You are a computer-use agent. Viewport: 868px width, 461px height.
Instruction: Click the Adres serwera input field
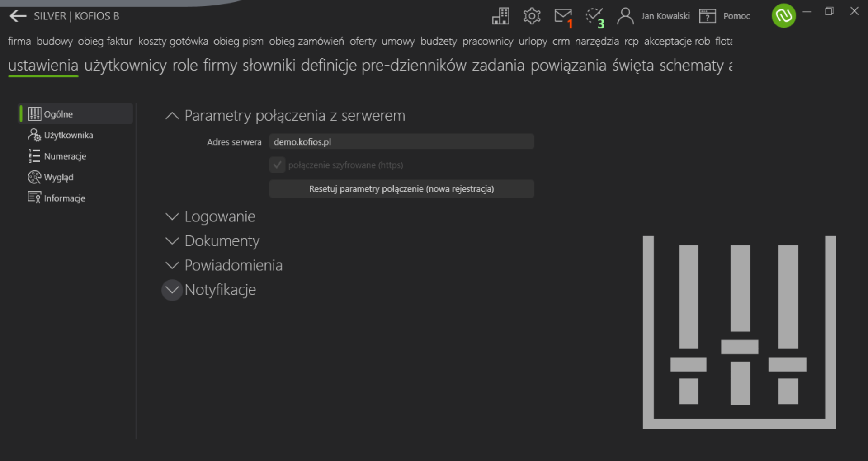[401, 142]
